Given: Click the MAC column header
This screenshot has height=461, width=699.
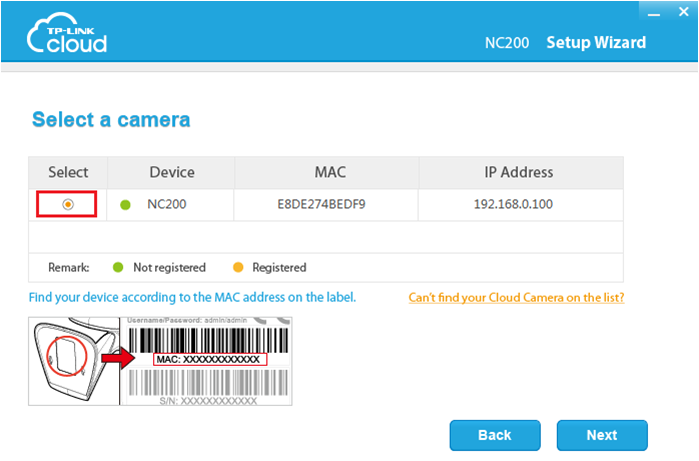Looking at the screenshot, I should click(328, 172).
